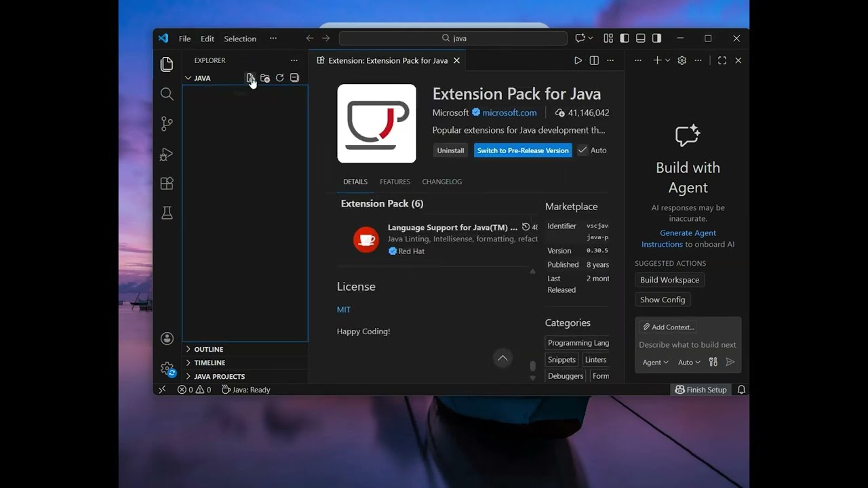Click the command center search box
This screenshot has height=488, width=868.
(x=453, y=39)
